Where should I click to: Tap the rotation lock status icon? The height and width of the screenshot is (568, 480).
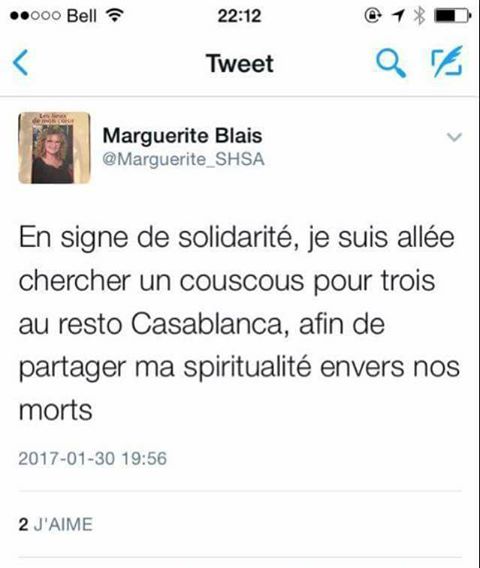pyautogui.click(x=373, y=16)
